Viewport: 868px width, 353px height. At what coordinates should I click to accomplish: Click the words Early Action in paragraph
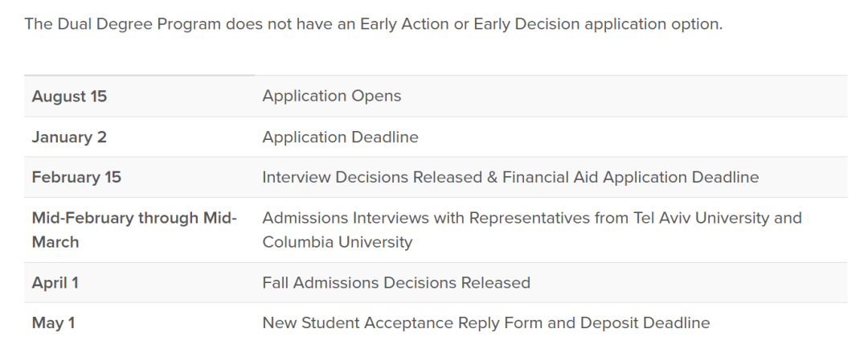coord(406,24)
